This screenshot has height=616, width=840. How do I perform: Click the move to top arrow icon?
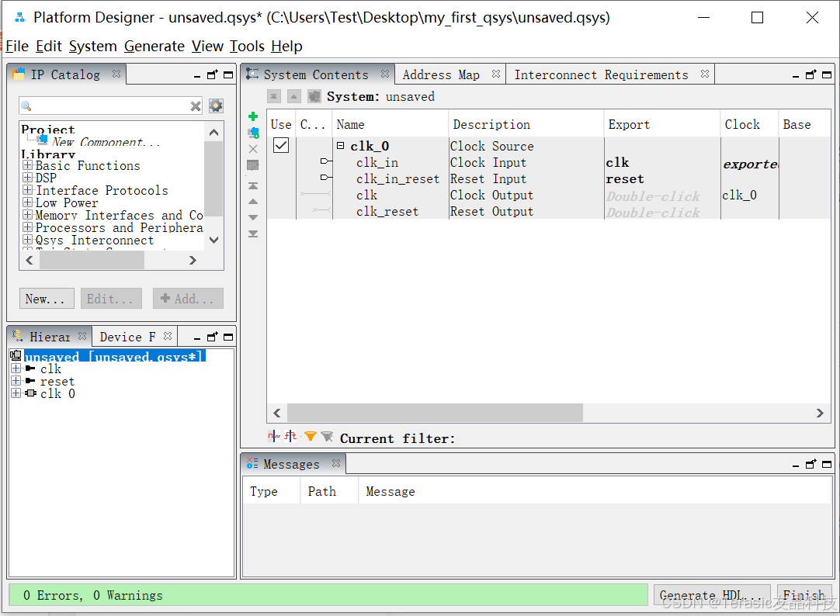coord(253,185)
